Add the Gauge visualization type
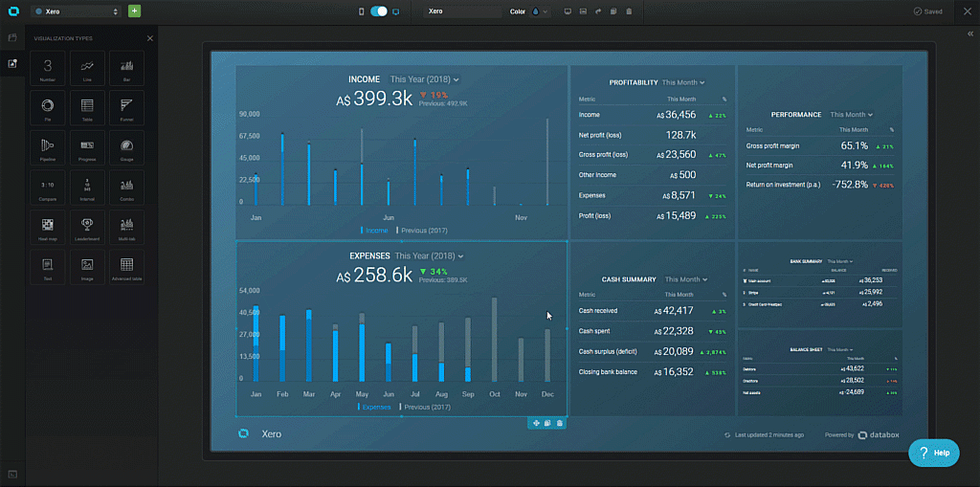Viewport: 980px width, 487px height. (x=127, y=148)
